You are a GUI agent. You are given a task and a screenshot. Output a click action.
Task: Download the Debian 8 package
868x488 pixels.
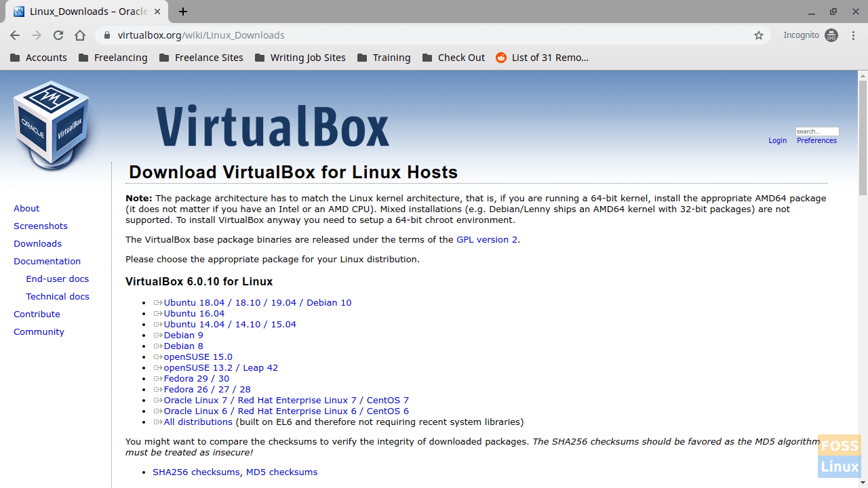[178, 346]
